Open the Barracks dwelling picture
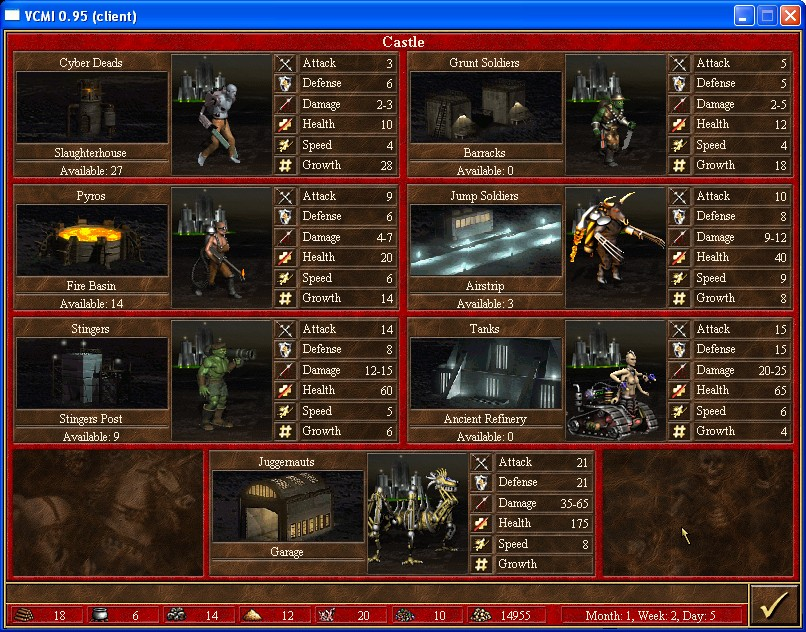The width and height of the screenshot is (806, 632). (x=486, y=107)
